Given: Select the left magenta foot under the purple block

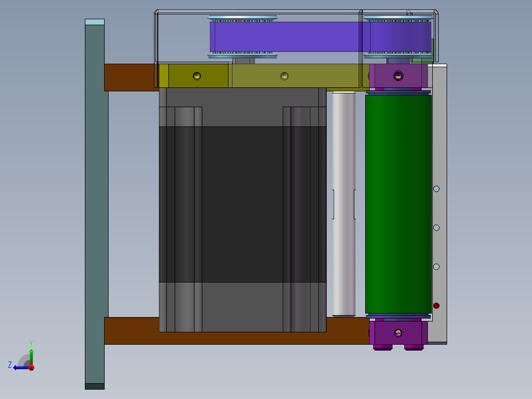Looking at the screenshot, I should point(383,347).
